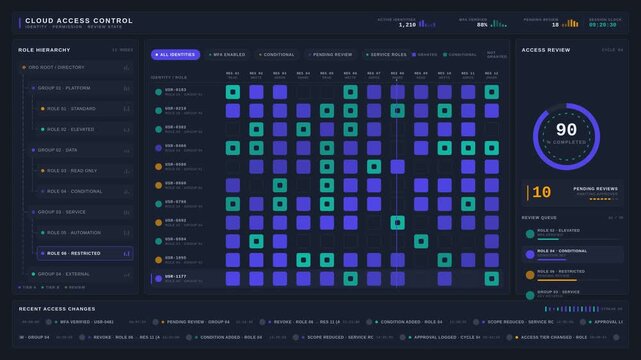Click the 90% completed progress ring
Image resolution: width=641 pixels, height=360 pixels.
pyautogui.click(x=566, y=136)
